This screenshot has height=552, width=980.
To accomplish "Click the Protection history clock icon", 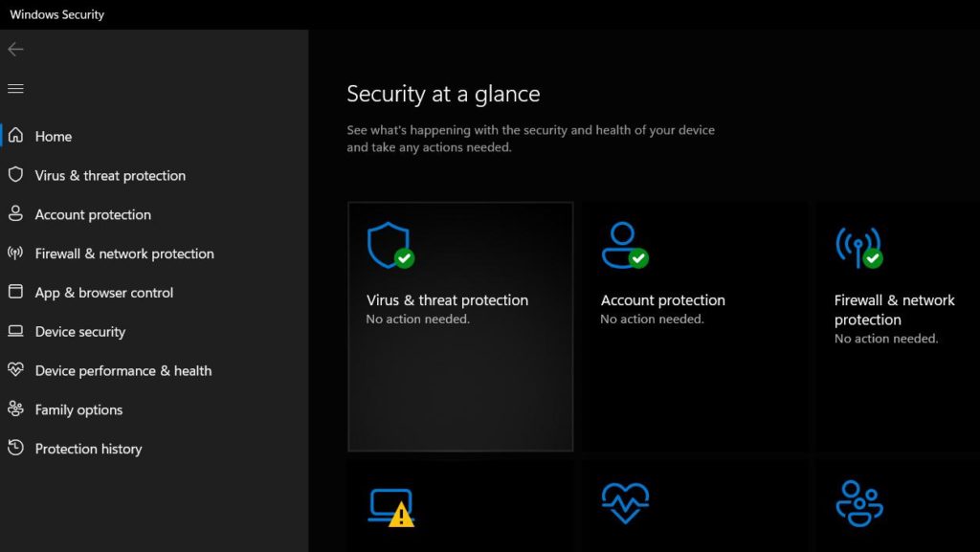I will [x=15, y=449].
